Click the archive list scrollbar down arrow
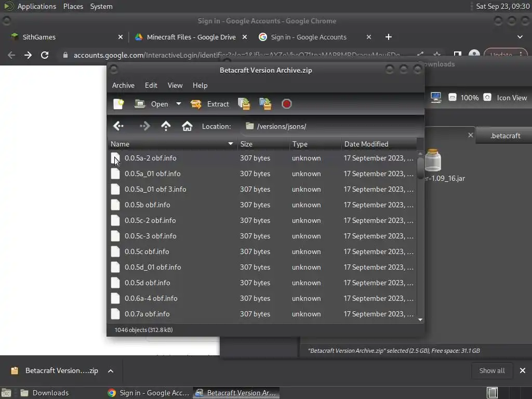The width and height of the screenshot is (532, 399). [x=420, y=320]
